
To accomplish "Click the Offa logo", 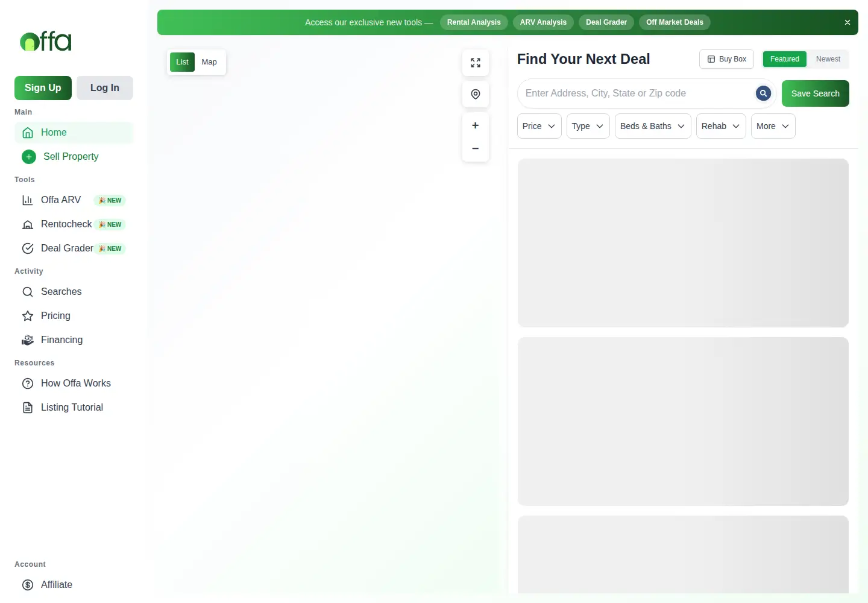I will point(46,42).
